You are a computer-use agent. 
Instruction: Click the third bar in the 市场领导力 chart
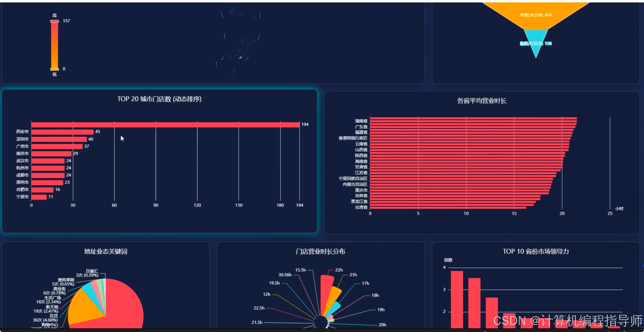492,312
